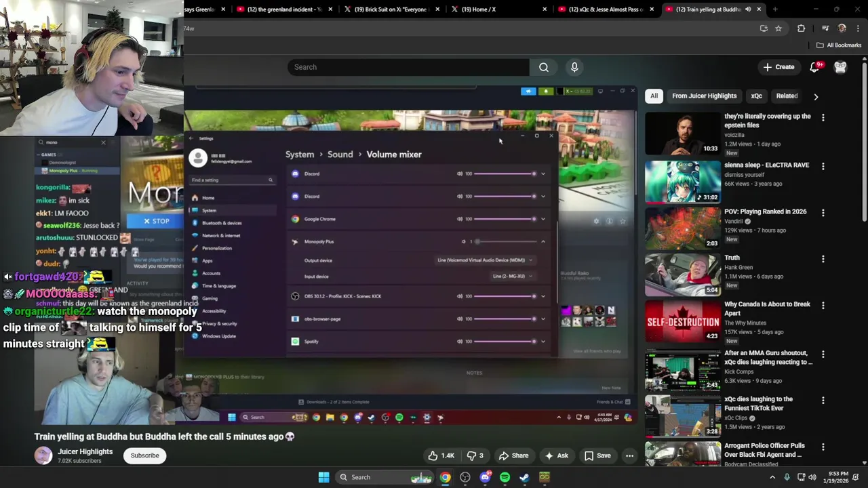Open Chrome from the taskbar
This screenshot has width=868, height=488.
coord(445,477)
